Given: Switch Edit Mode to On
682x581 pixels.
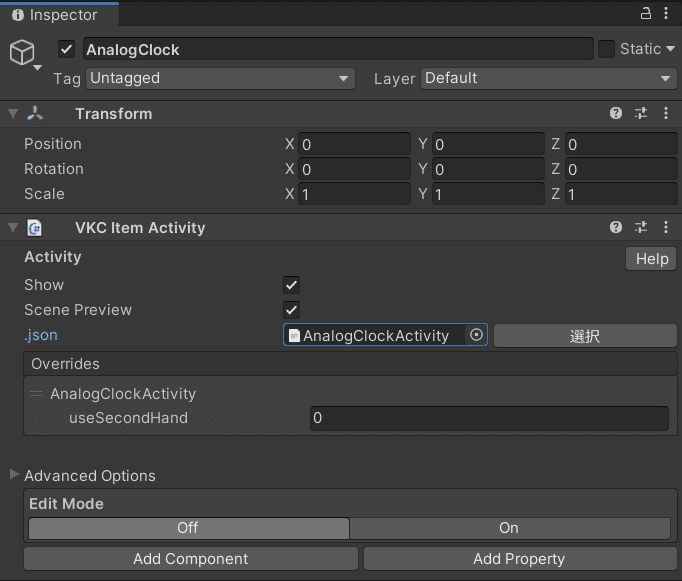Looking at the screenshot, I should (x=509, y=528).
